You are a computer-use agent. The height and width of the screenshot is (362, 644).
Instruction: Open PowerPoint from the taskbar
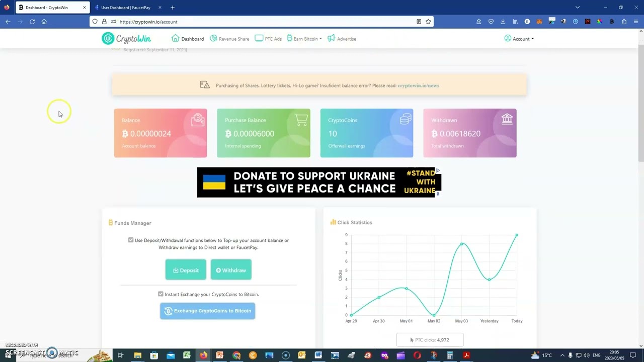220,355
